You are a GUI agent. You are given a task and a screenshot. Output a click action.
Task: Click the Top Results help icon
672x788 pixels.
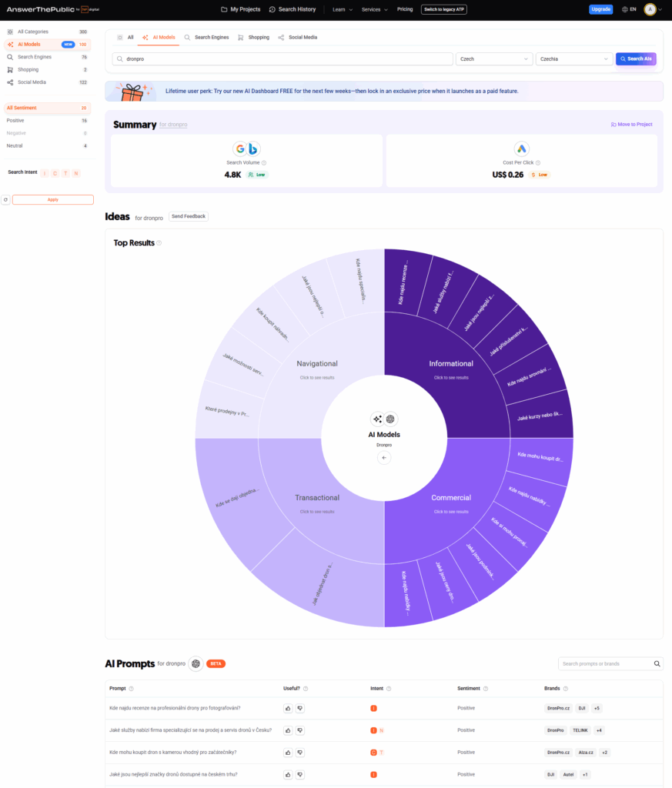[159, 243]
